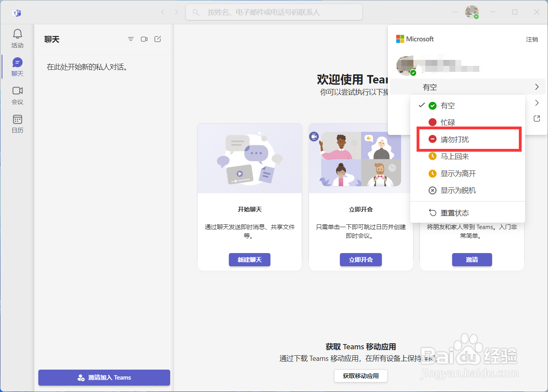Click the chat illustration thumbnail
This screenshot has height=392, width=548.
pyautogui.click(x=250, y=158)
